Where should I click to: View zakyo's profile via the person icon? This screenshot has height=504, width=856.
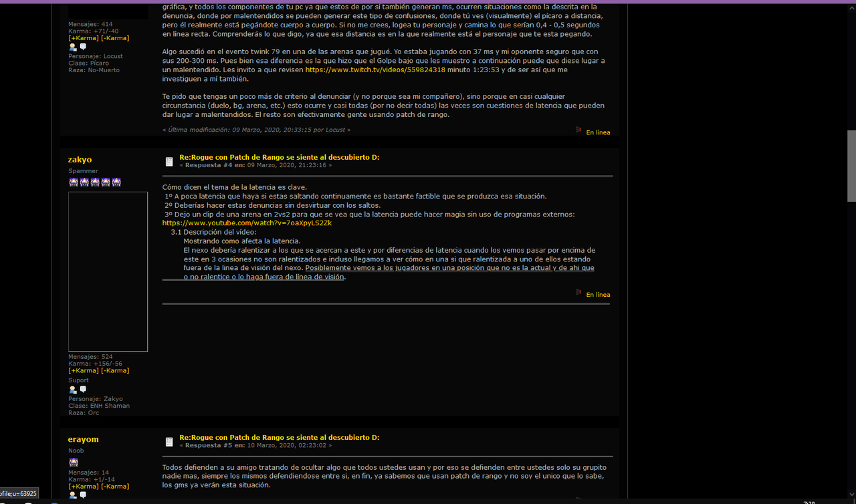[x=73, y=390]
